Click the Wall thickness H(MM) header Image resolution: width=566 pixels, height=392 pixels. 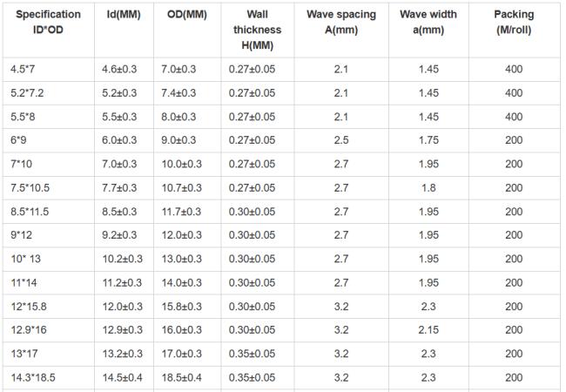[x=258, y=30]
